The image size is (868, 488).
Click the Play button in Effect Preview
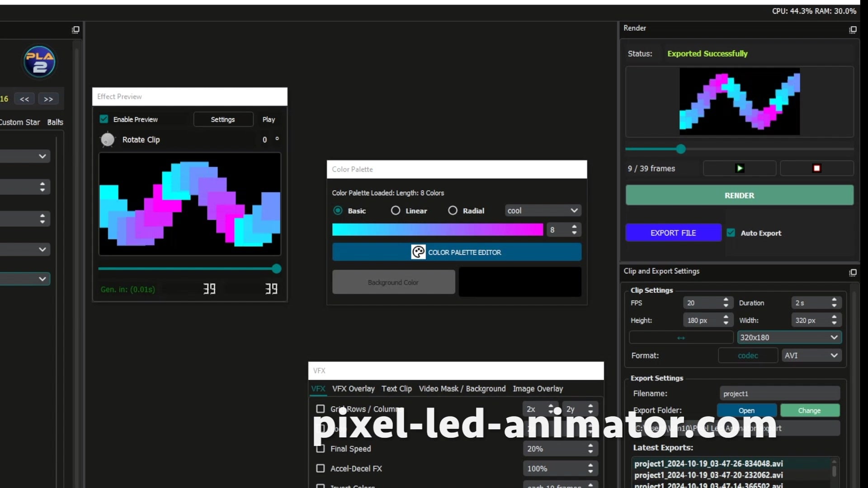tap(268, 119)
